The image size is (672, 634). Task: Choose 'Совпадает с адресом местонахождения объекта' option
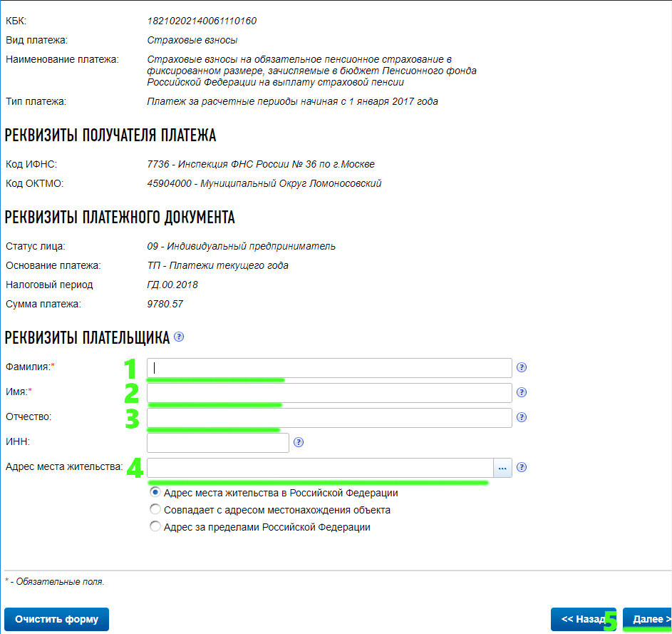click(x=155, y=510)
